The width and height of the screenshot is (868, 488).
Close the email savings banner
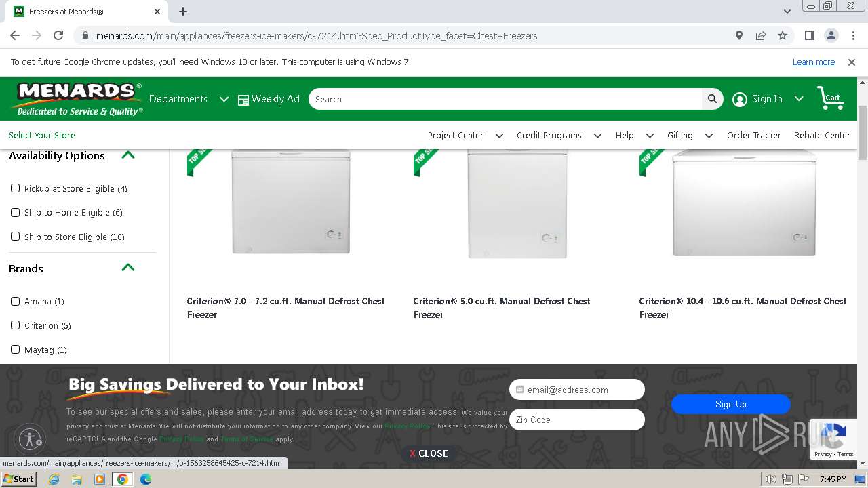[429, 453]
